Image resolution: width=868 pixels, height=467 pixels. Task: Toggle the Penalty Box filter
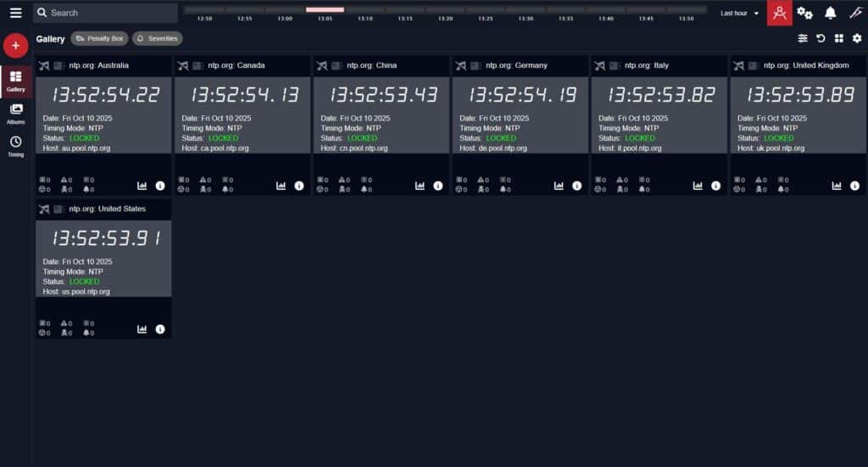[99, 39]
